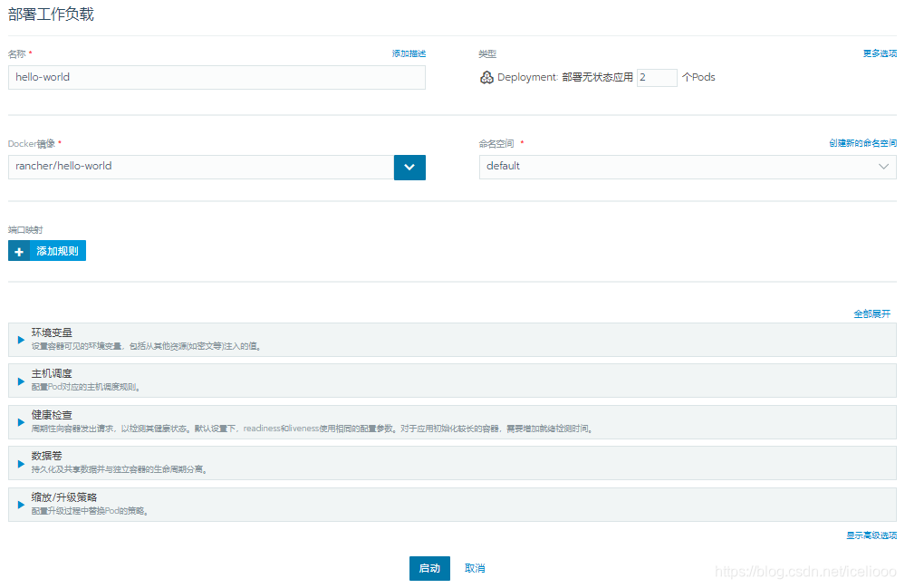Expand the 健康检查 section

tap(453, 422)
